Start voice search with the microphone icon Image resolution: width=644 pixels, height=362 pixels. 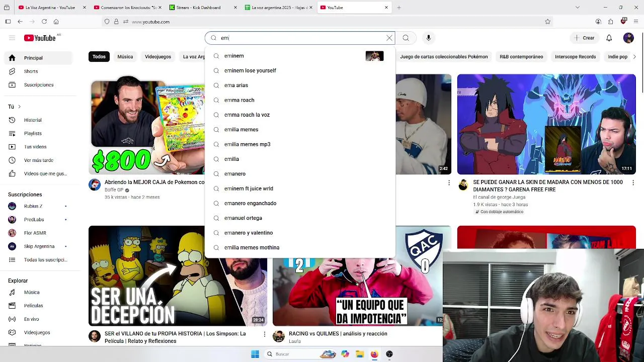click(x=429, y=38)
